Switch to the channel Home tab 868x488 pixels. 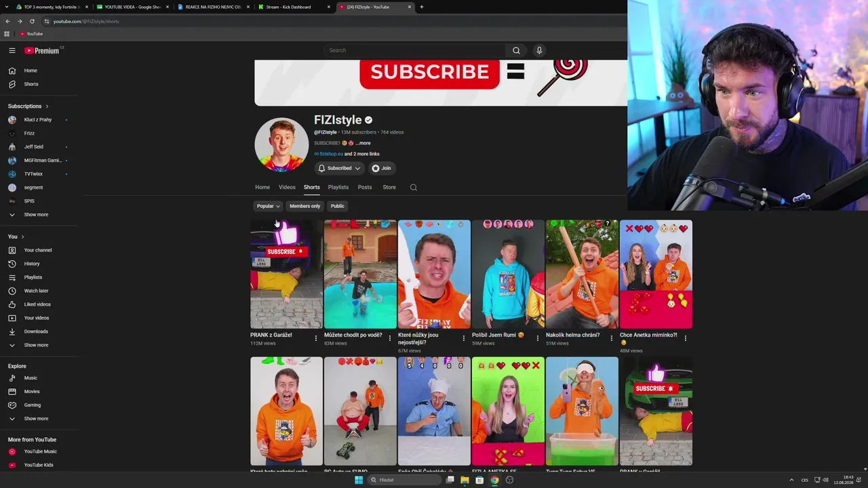pos(262,187)
